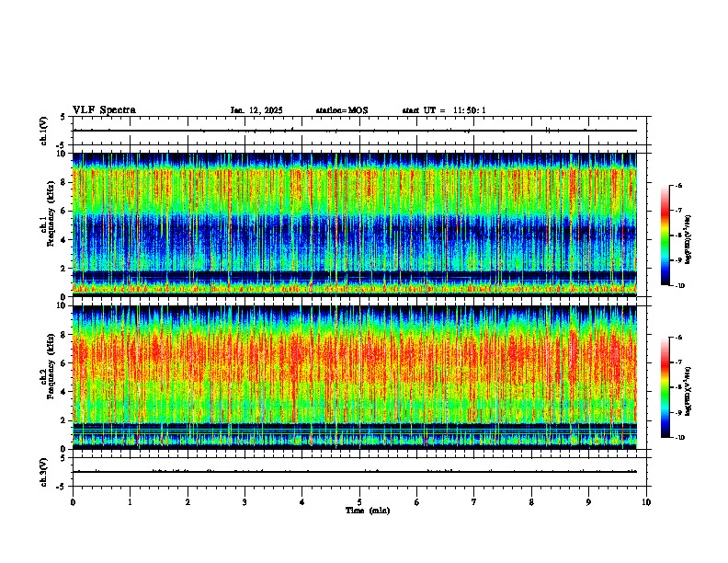Click the log(PSD) label beside ch.2 color scale
Viewport: 728px width, 563px height.
pos(688,391)
